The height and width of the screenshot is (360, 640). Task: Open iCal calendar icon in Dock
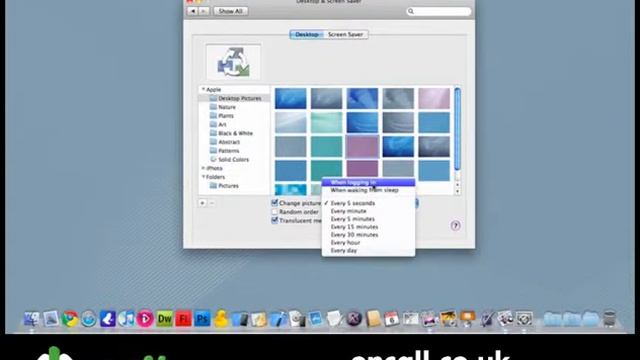pos(391,319)
